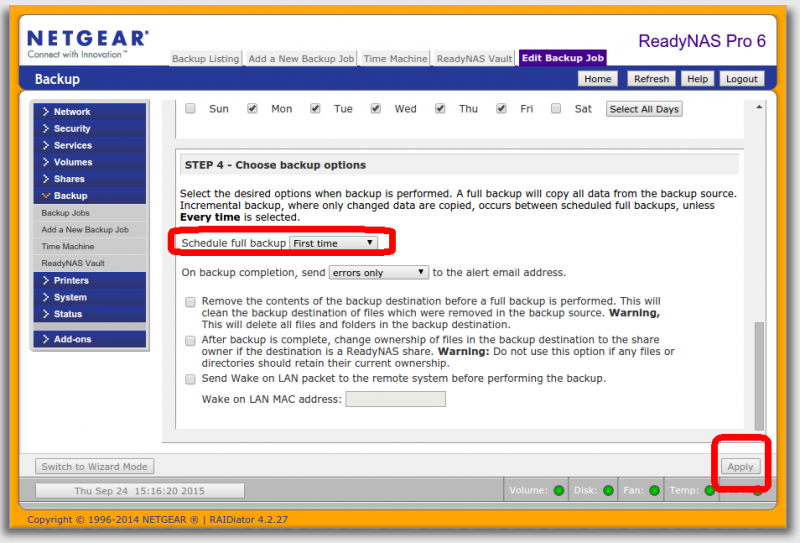Screen dimensions: 800x543
Task: Open Backup Jobs in the sidebar
Action: click(90, 213)
